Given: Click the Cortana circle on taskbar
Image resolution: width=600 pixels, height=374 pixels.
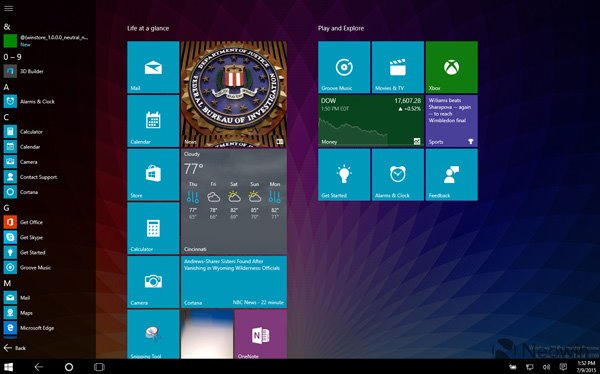Looking at the screenshot, I should pos(69,367).
